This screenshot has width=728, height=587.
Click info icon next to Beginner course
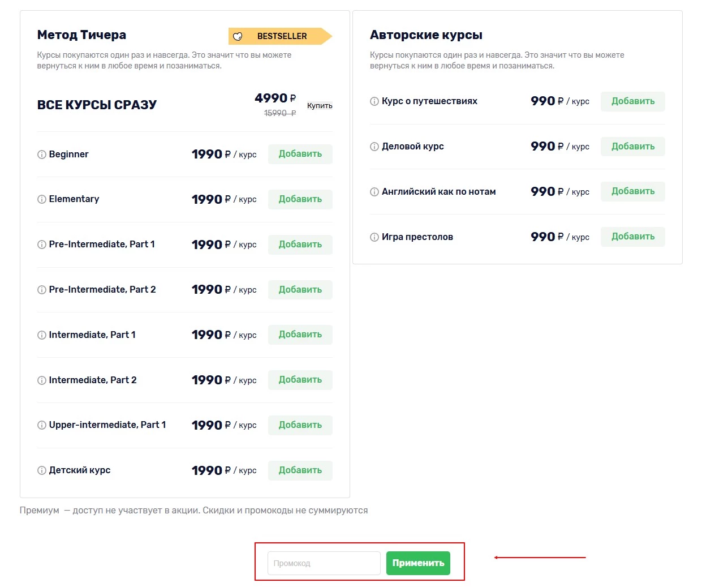click(x=41, y=155)
